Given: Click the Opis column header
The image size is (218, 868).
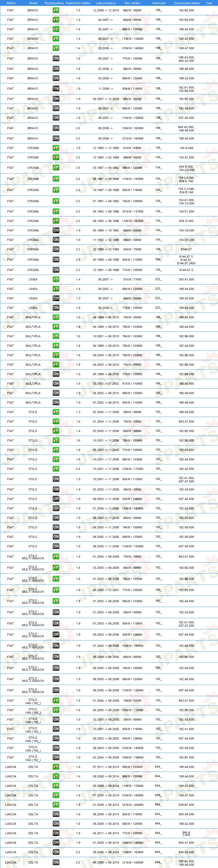Looking at the screenshot, I should [x=209, y=3].
